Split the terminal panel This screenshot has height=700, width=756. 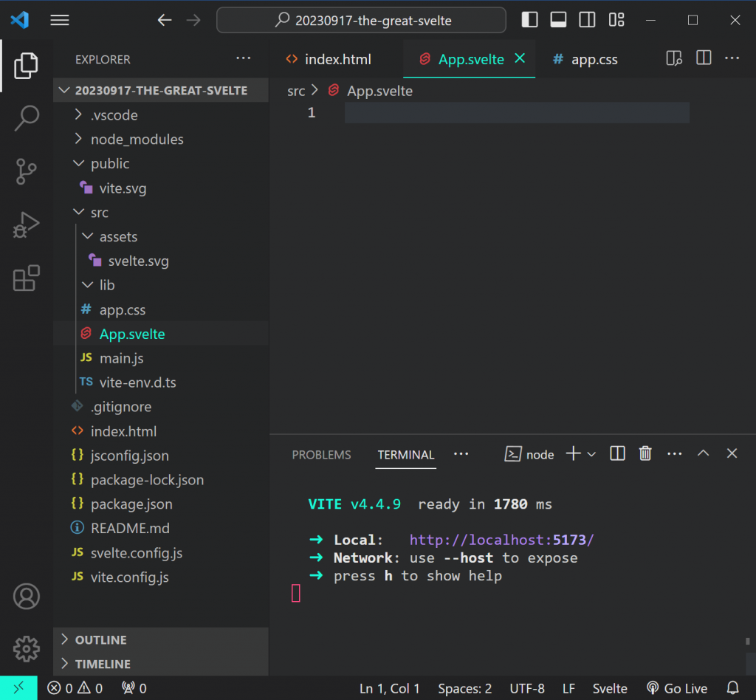[618, 454]
